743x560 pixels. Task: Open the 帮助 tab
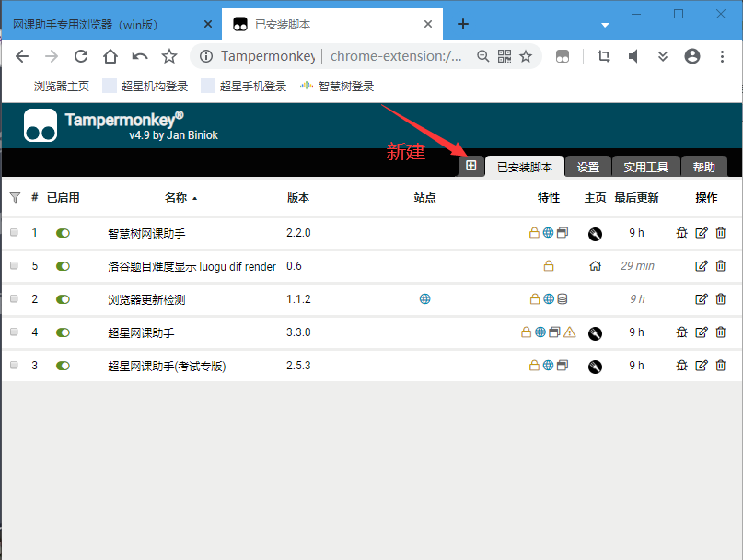pyautogui.click(x=703, y=167)
